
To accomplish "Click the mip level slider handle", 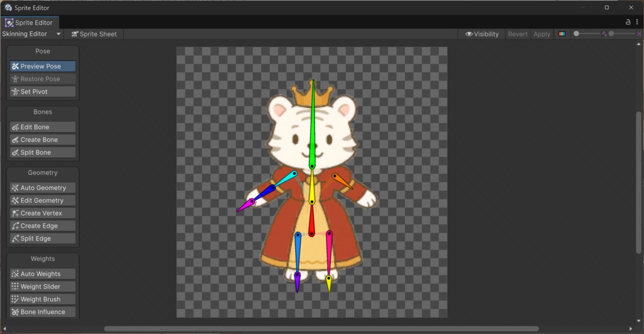I will tap(611, 34).
